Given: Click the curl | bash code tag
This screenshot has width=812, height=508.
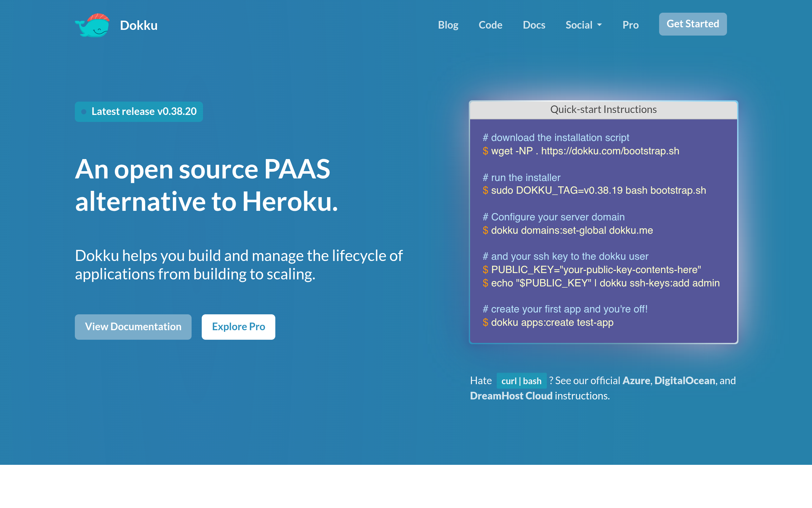Looking at the screenshot, I should pyautogui.click(x=521, y=381).
